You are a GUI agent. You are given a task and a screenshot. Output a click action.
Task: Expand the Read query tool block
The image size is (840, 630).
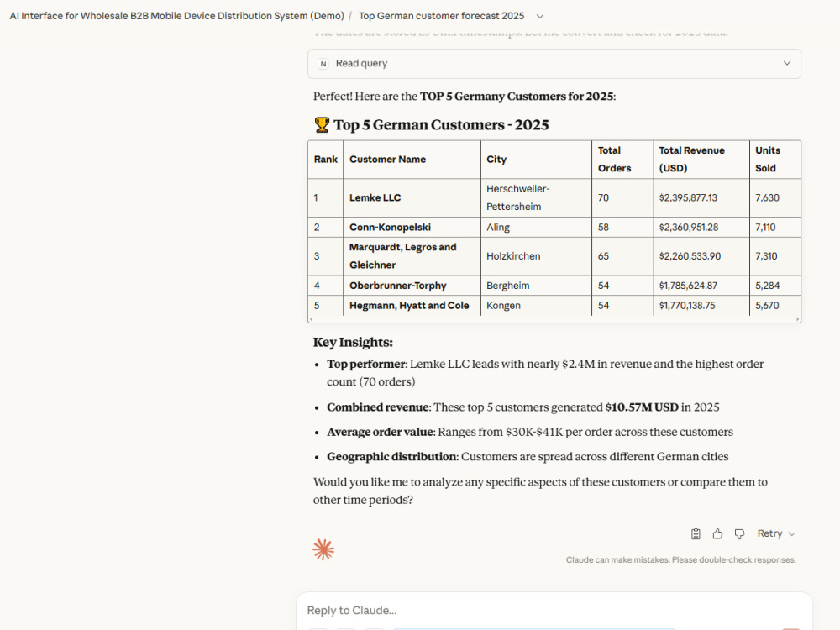(554, 63)
